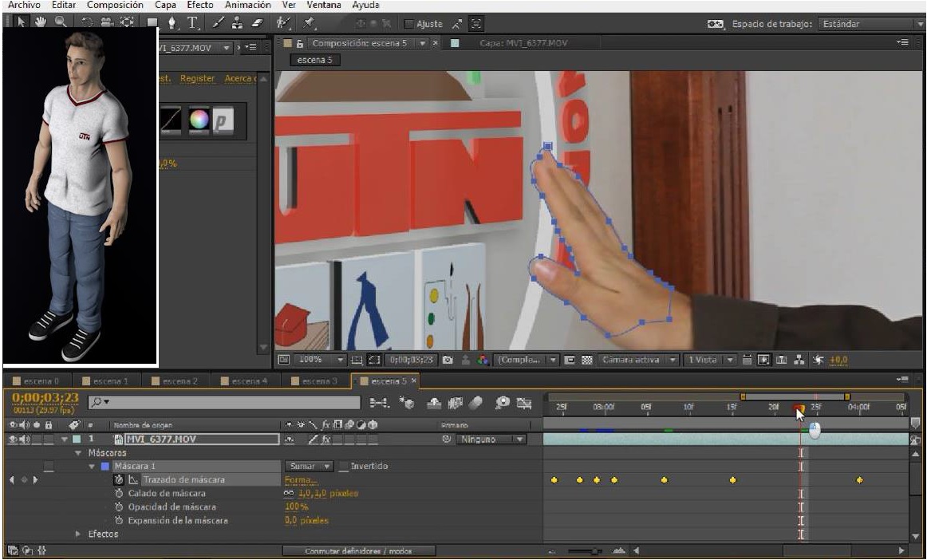Select the Puppet Pin tool
This screenshot has width=927, height=560.
(309, 23)
